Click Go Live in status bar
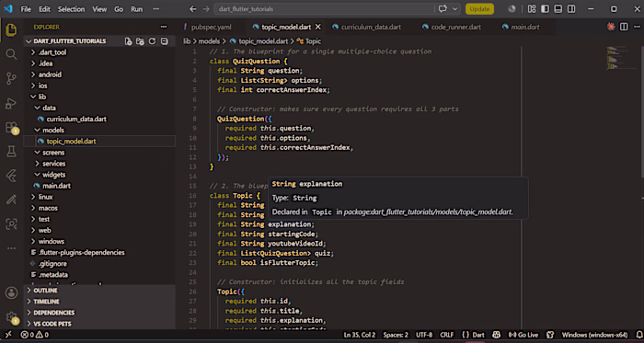Screen dimensions: 644x343 (523, 335)
